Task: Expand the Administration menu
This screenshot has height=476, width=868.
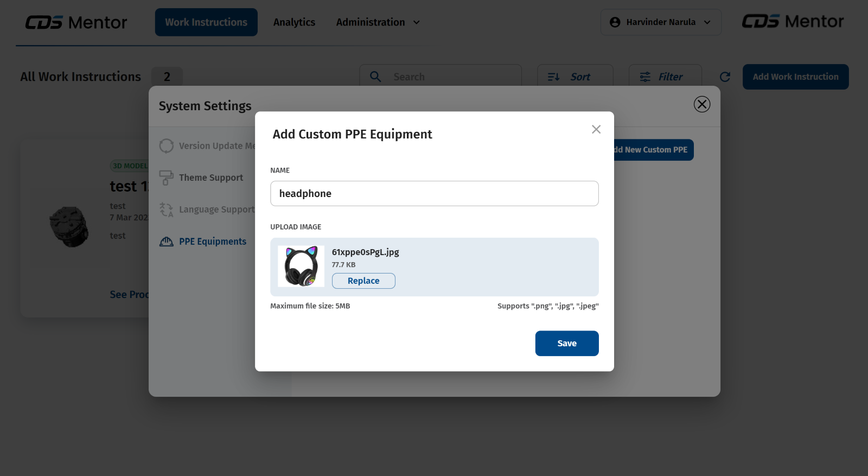Action: [378, 22]
